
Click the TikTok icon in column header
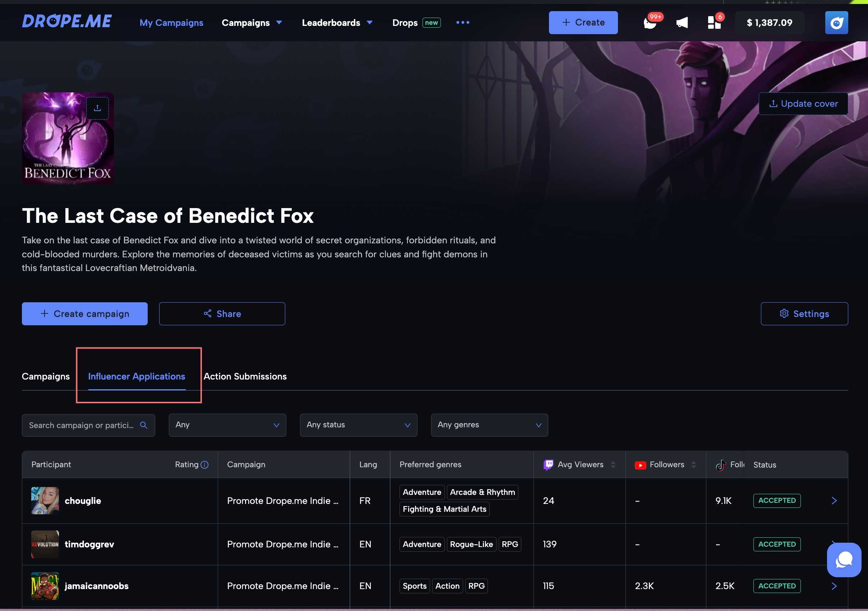tap(721, 465)
